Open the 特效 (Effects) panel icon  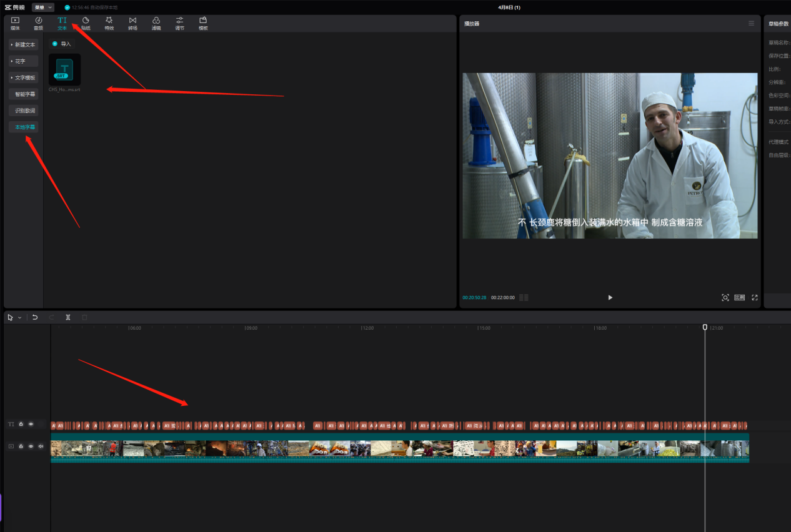point(109,23)
